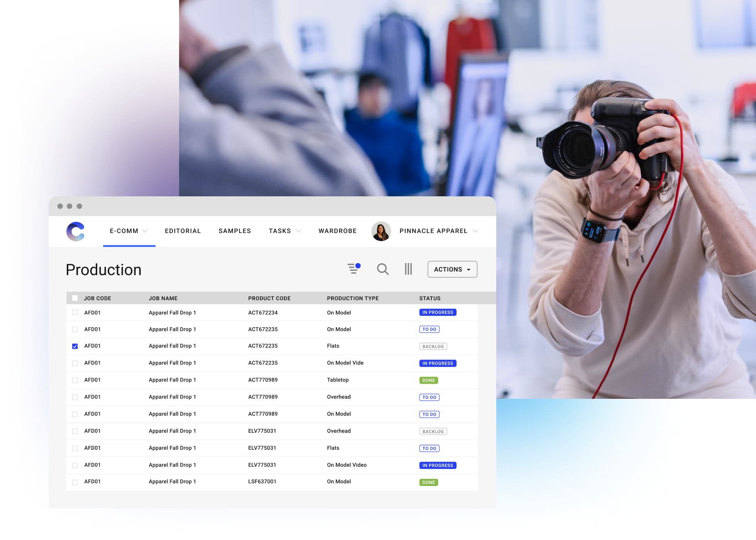Click IN PROGRESS badge on ELV775031 row
This screenshot has height=540, width=756.
tap(438, 465)
